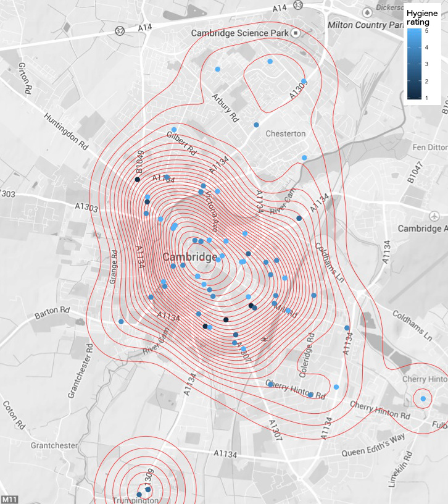This screenshot has height=504, width=448.
Task: Click the 'Grange Rd' road label
Action: pyautogui.click(x=114, y=267)
